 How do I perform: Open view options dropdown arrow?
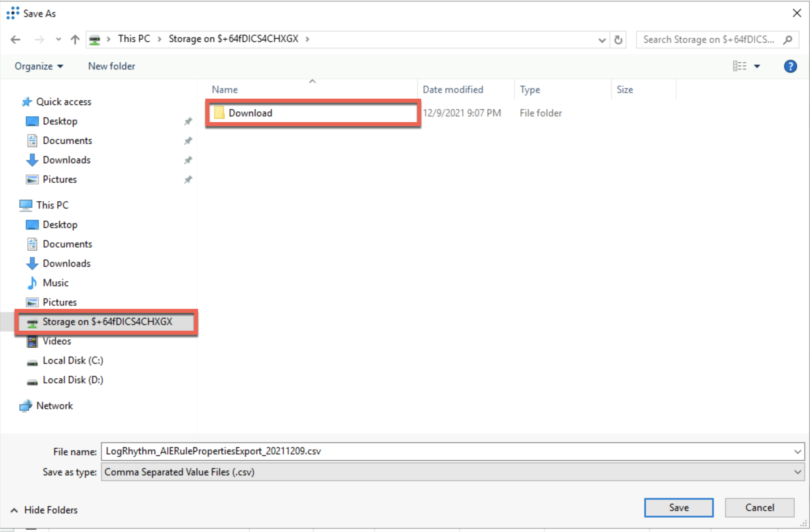pyautogui.click(x=757, y=66)
